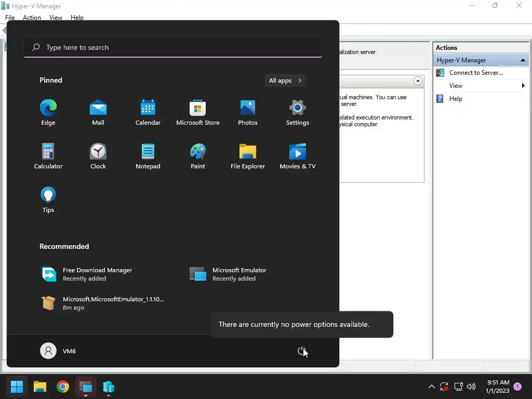Open Settings from Start menu

298,113
